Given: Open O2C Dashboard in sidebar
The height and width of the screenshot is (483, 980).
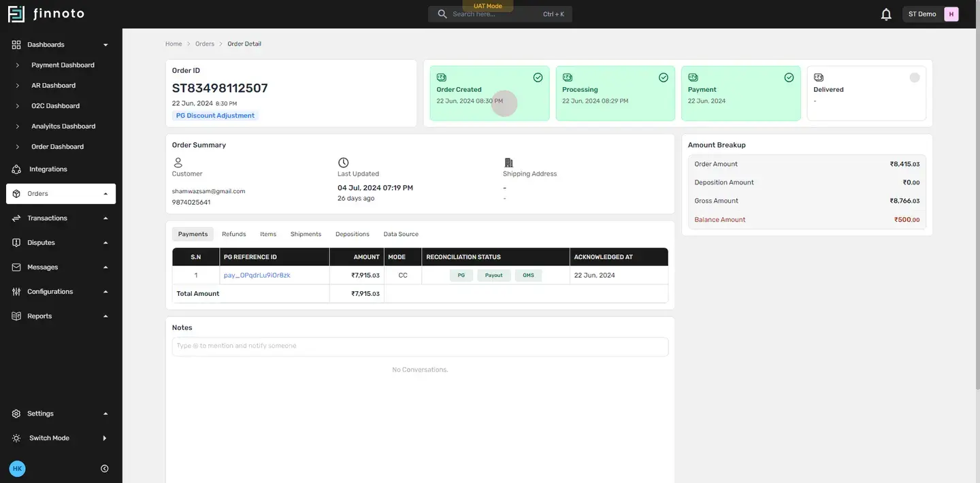Looking at the screenshot, I should tap(55, 106).
